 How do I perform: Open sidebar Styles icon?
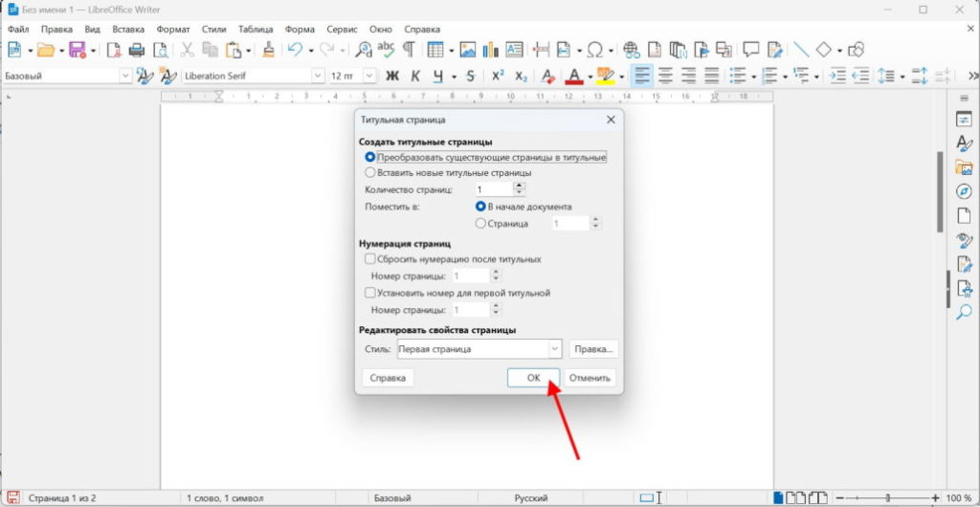(x=964, y=143)
